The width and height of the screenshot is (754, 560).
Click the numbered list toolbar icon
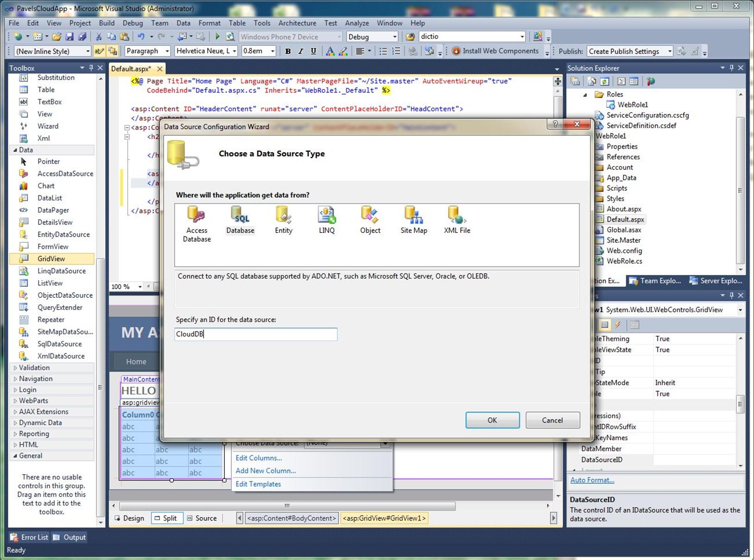click(396, 51)
